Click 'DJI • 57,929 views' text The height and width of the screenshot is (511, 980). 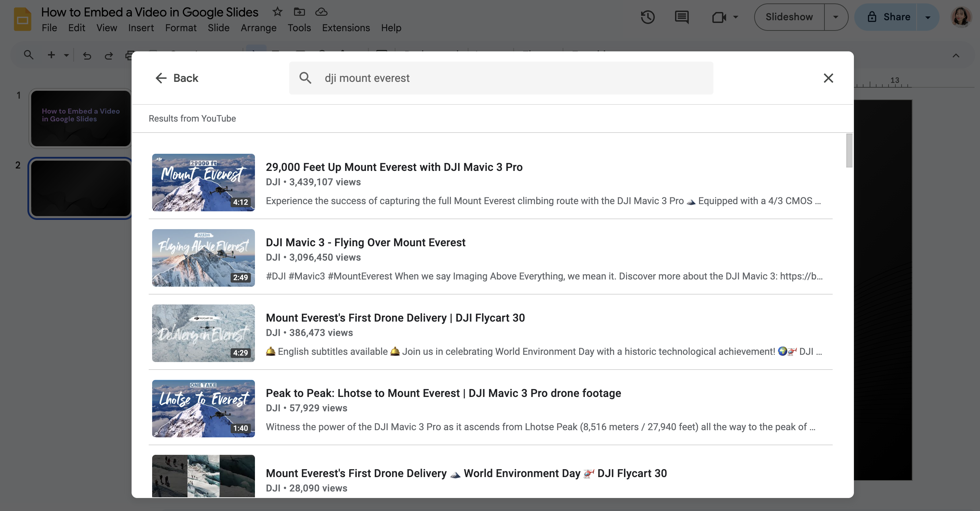coord(307,408)
